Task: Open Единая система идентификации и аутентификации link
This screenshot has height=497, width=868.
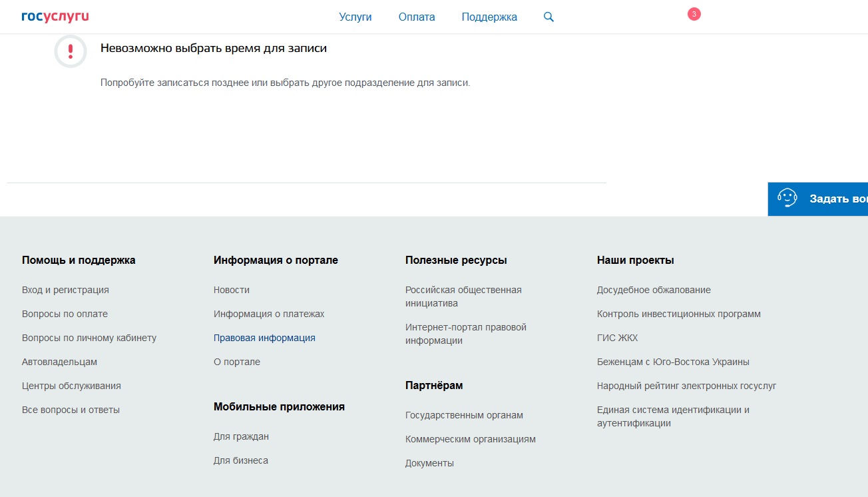Action: pyautogui.click(x=673, y=416)
